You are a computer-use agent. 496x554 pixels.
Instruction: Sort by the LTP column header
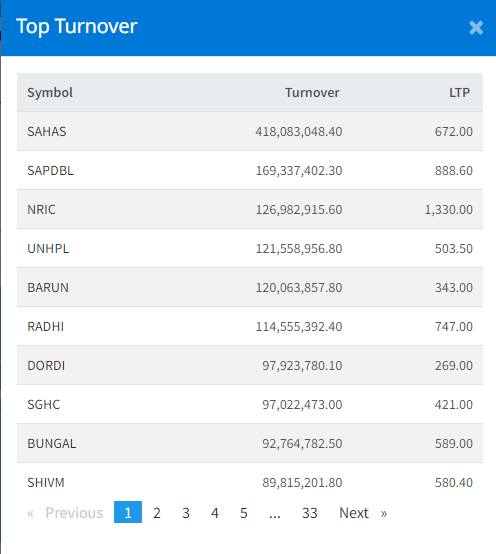coord(459,93)
